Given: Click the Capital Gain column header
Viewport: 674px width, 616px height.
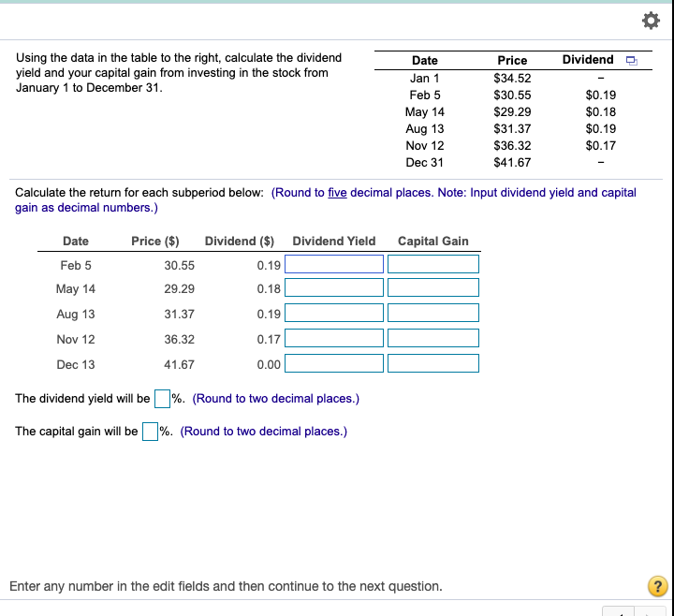Looking at the screenshot, I should tap(433, 242).
